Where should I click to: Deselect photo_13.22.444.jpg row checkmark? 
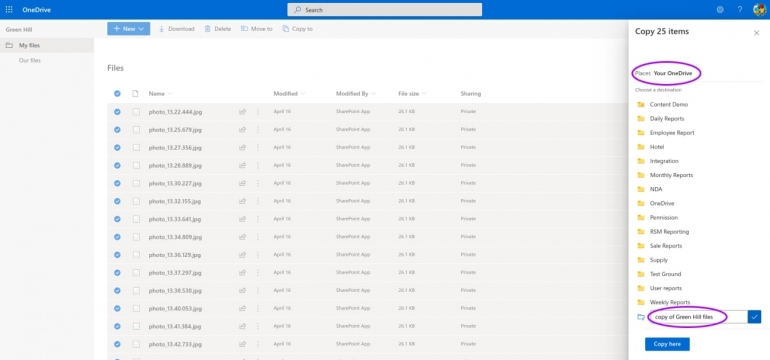pos(117,111)
